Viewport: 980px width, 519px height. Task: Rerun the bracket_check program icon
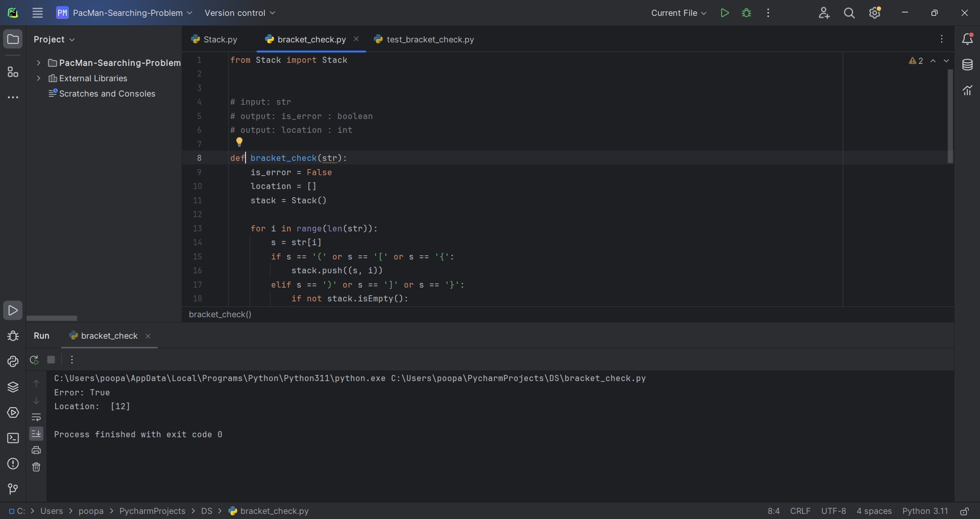click(35, 360)
